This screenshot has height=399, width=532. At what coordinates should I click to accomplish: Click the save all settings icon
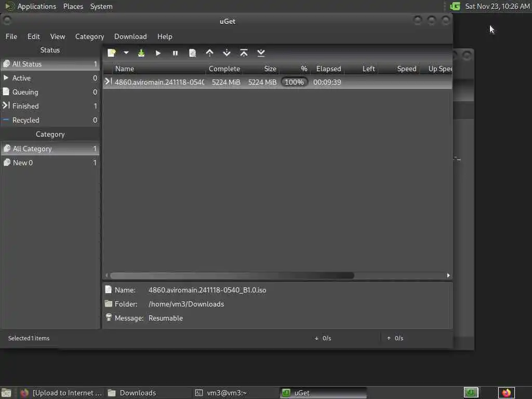click(x=141, y=53)
